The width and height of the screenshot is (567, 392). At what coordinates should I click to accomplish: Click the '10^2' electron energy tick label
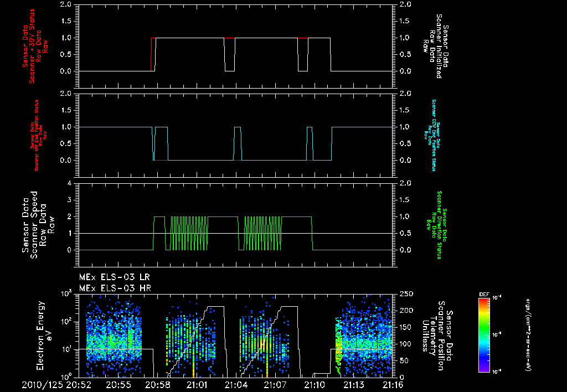tap(66, 322)
